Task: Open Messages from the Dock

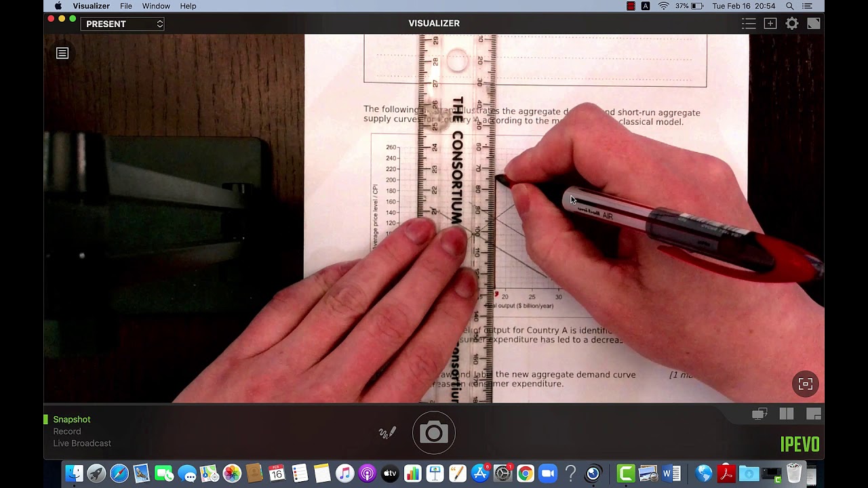Action: coord(186,473)
